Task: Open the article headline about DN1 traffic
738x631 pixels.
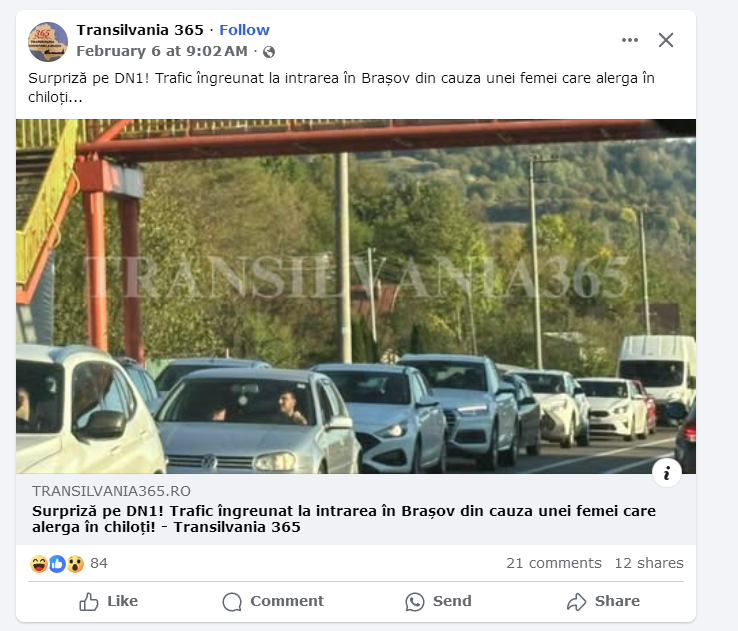Action: click(344, 519)
